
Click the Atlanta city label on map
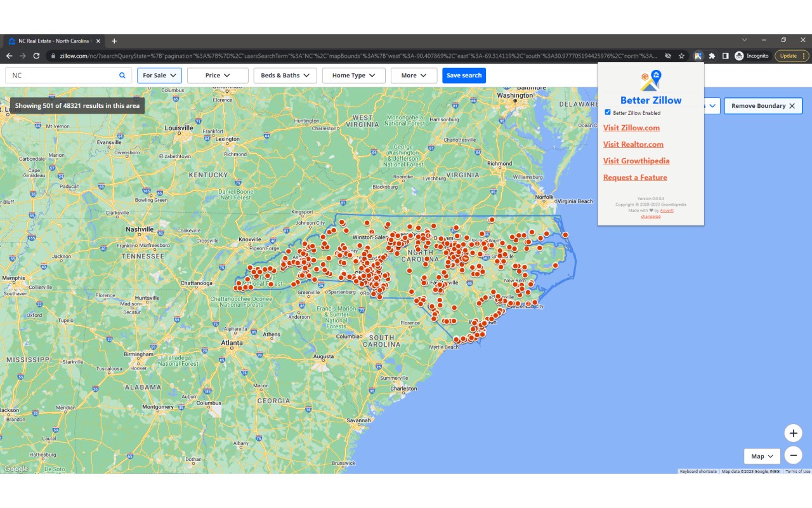(232, 343)
